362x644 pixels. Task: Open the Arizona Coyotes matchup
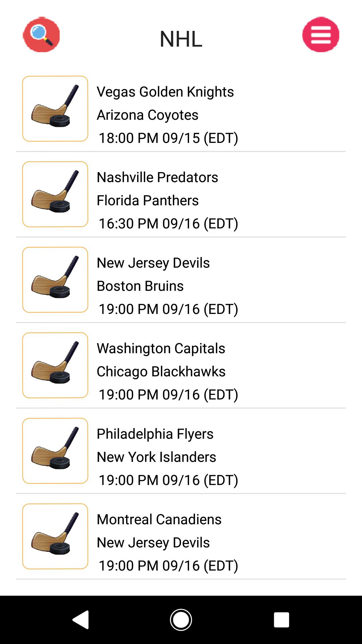[x=147, y=115]
